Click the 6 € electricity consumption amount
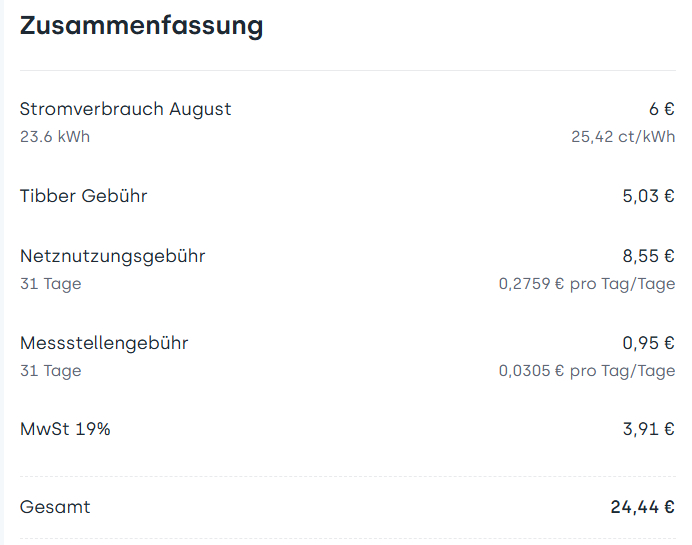 point(662,109)
